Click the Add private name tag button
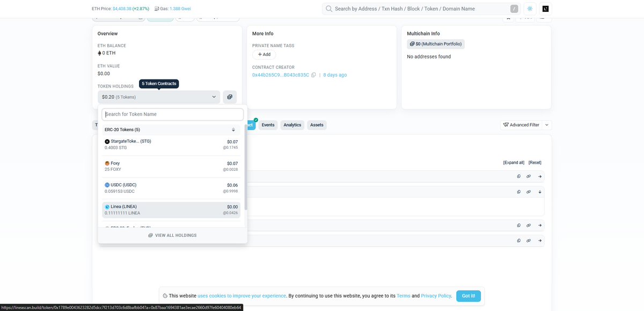Viewport: 644px width, 311px height. (264, 54)
